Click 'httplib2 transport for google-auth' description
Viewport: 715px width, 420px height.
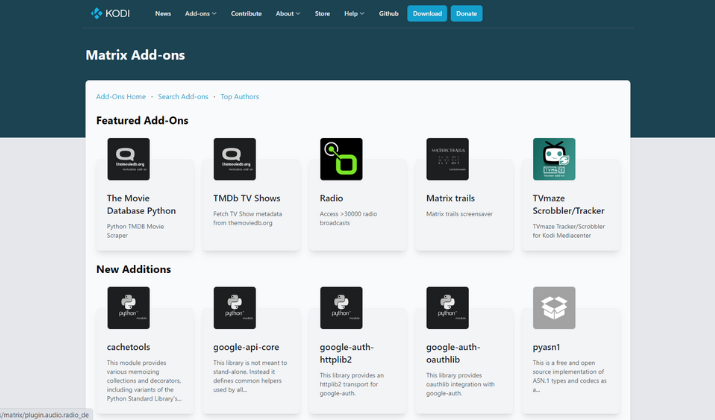coord(352,384)
